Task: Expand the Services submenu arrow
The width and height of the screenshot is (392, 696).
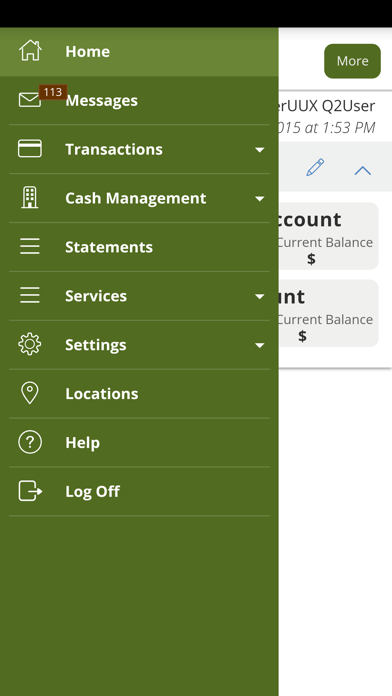Action: 260,297
